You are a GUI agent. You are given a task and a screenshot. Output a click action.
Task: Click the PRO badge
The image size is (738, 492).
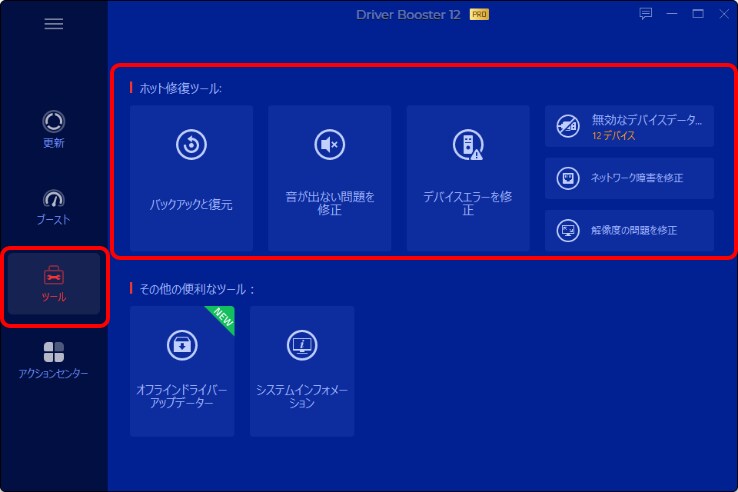479,15
